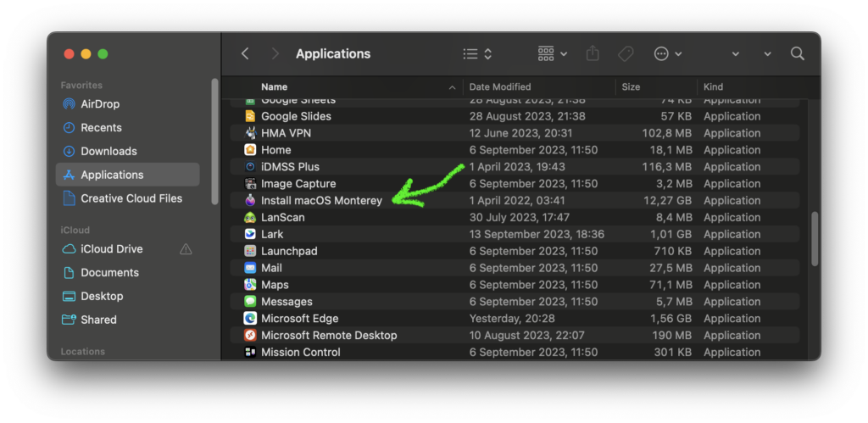Open Desktop in the sidebar
The width and height of the screenshot is (868, 423).
(127, 296)
